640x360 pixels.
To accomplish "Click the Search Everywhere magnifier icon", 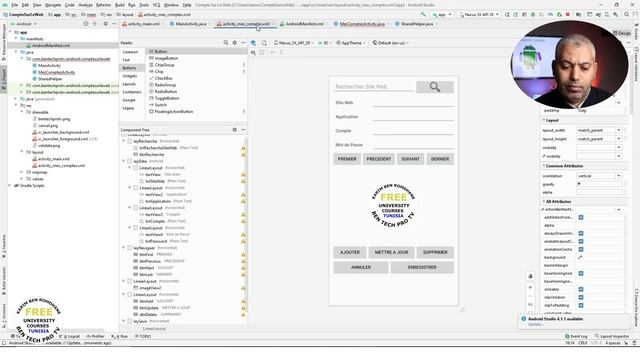I will click(x=627, y=14).
